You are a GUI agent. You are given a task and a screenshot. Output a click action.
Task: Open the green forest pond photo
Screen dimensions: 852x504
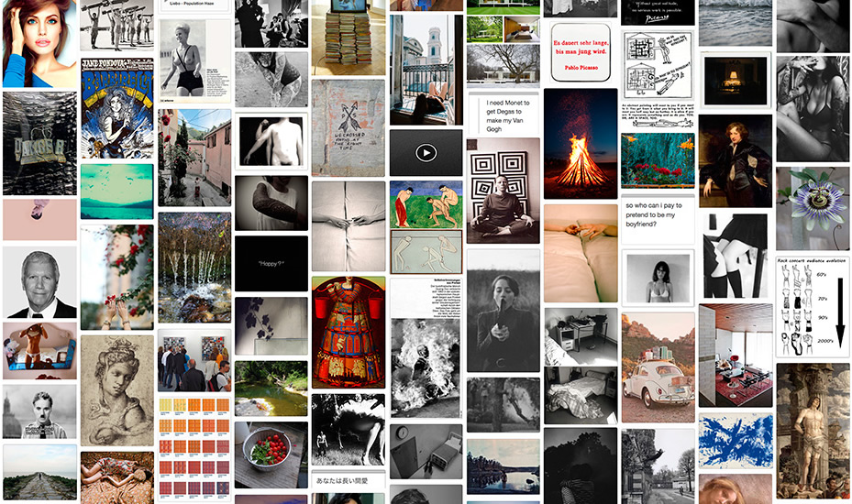[271, 389]
